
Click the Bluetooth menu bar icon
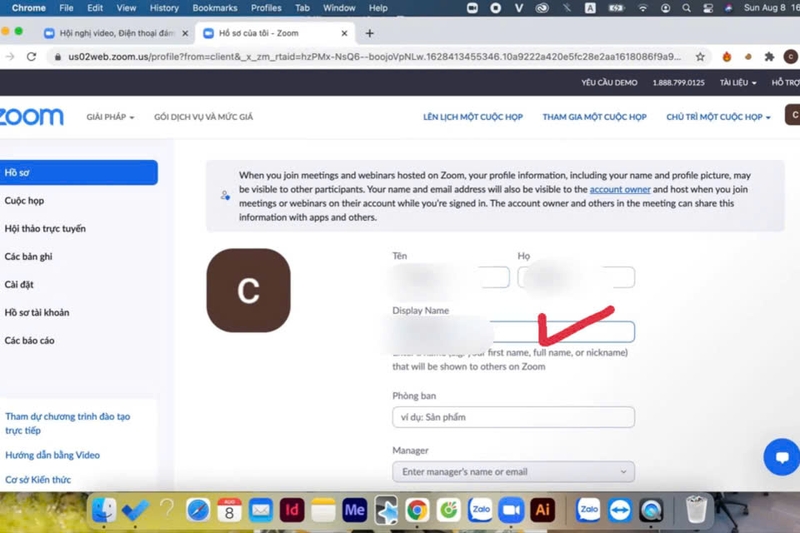point(567,8)
